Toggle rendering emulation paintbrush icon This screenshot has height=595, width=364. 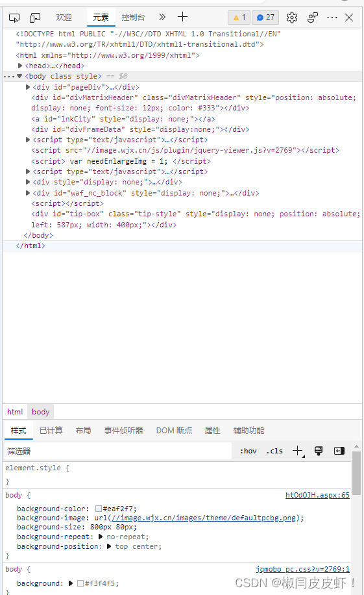[319, 451]
